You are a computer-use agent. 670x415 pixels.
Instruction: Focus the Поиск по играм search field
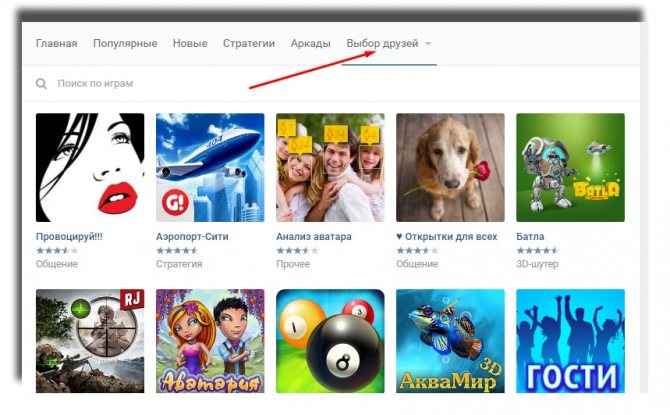click(331, 83)
